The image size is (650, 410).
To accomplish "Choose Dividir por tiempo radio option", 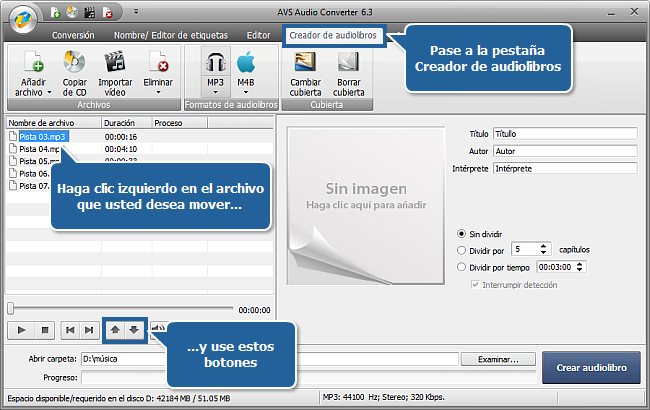I will click(x=461, y=267).
